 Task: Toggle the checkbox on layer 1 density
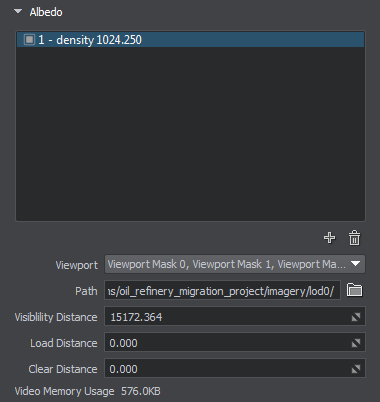pos(29,40)
